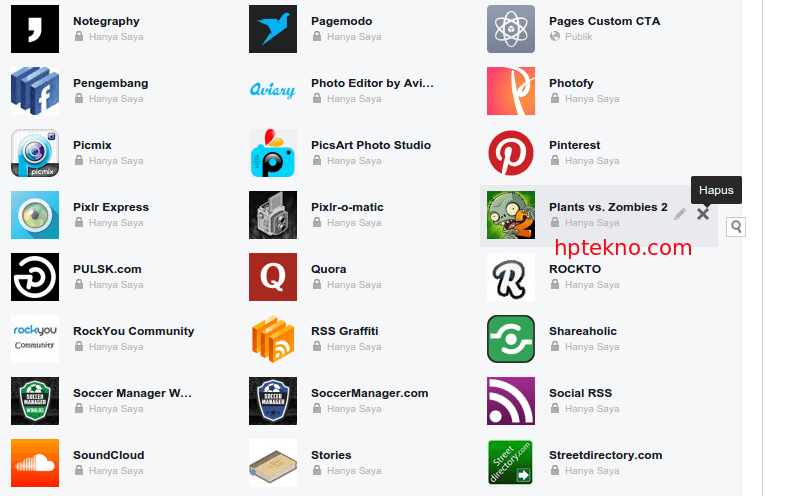Click the Notegraphy app icon
This screenshot has width=805, height=496.
[x=35, y=29]
